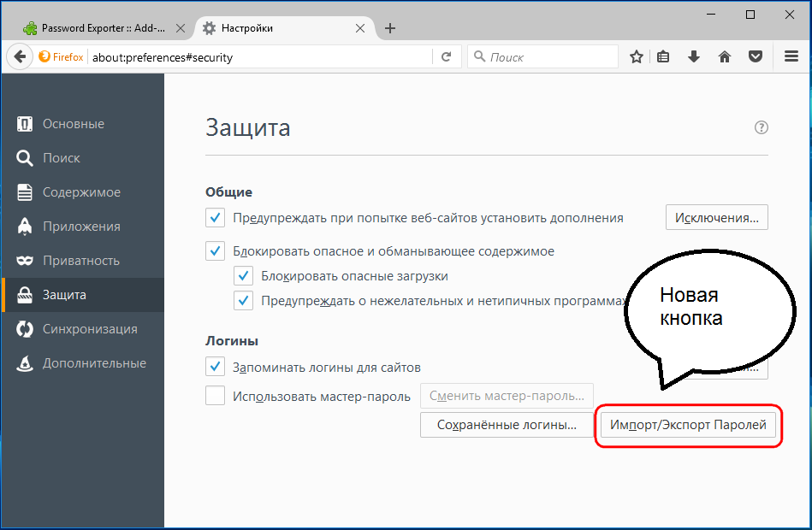Click the Pocket icon in toolbar
This screenshot has width=812, height=530.
click(756, 57)
